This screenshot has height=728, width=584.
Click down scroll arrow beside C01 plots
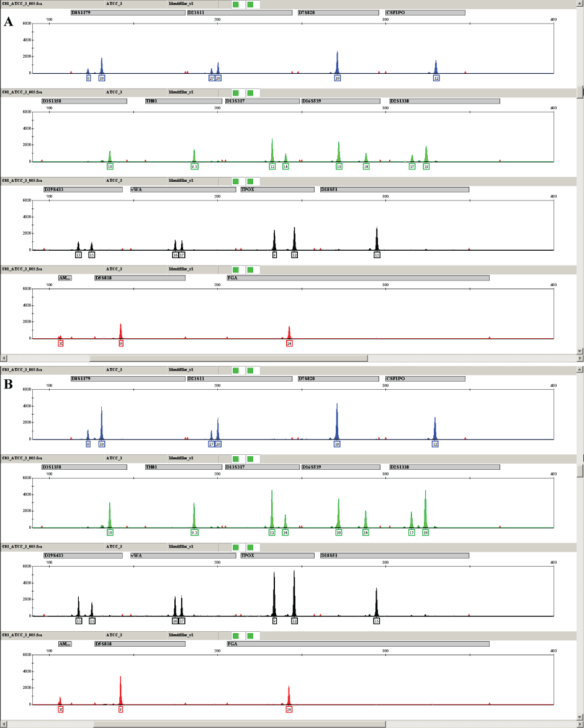(580, 351)
